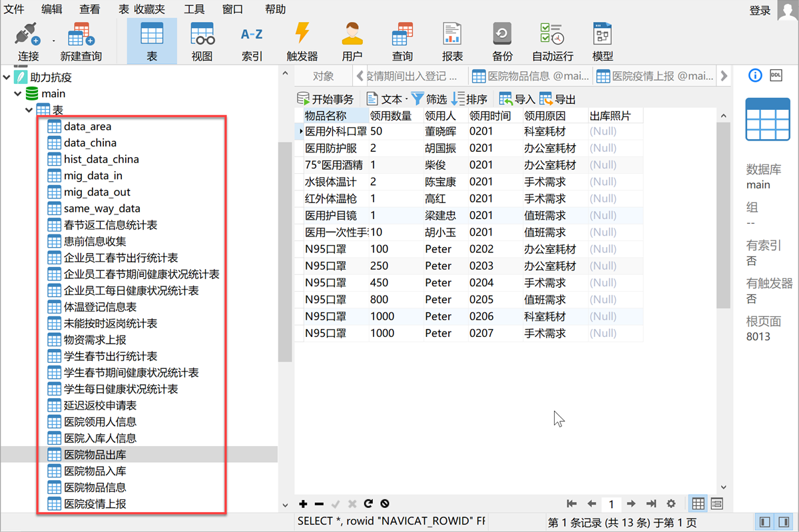Switch to form view display

coord(717,504)
